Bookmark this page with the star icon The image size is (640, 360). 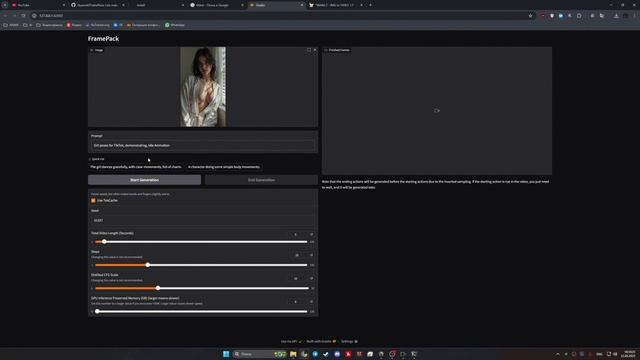click(530, 16)
